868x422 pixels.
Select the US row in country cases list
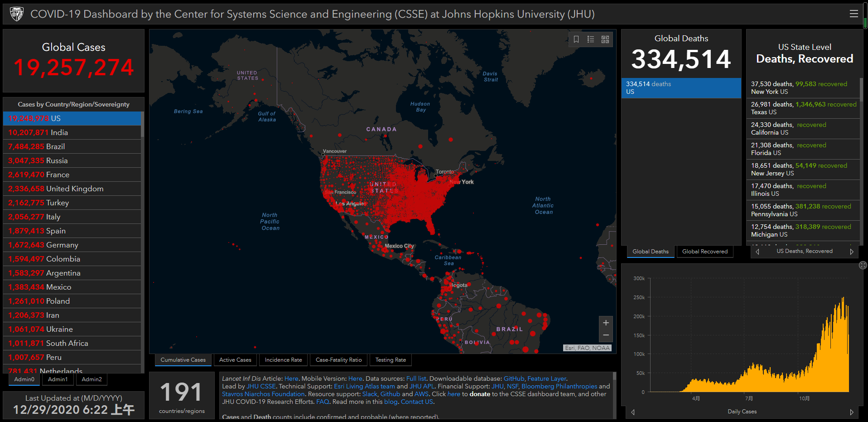72,118
